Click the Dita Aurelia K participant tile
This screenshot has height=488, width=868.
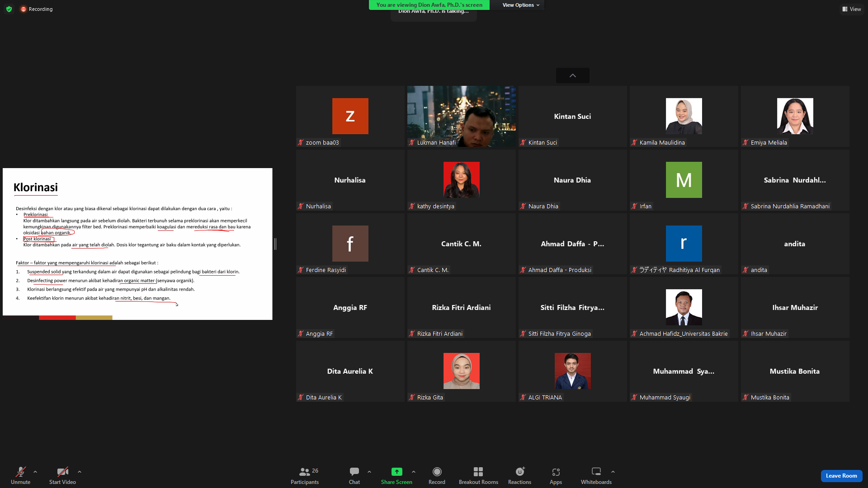[350, 371]
